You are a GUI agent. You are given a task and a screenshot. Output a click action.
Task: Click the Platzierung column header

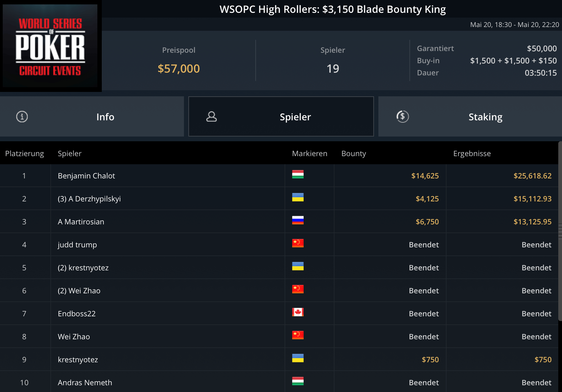(x=24, y=153)
